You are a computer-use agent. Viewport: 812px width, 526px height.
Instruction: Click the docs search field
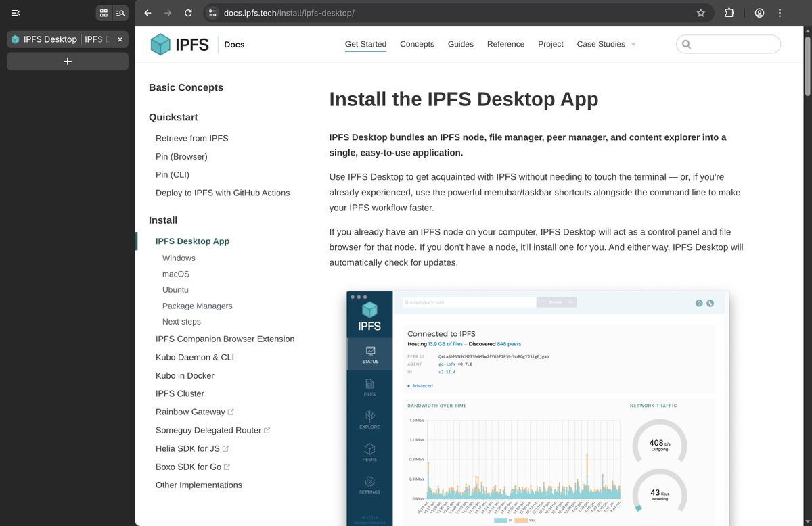click(x=728, y=44)
